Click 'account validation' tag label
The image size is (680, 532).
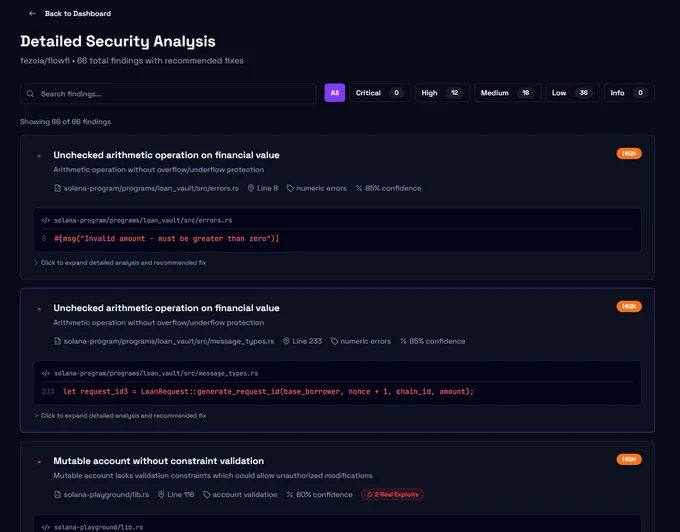(x=245, y=494)
